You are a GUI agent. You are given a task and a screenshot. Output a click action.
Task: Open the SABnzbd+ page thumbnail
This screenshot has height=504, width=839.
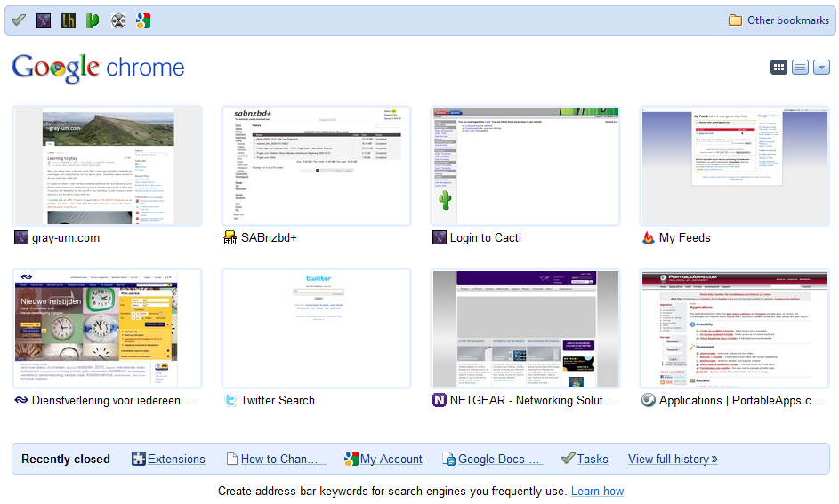click(x=316, y=166)
